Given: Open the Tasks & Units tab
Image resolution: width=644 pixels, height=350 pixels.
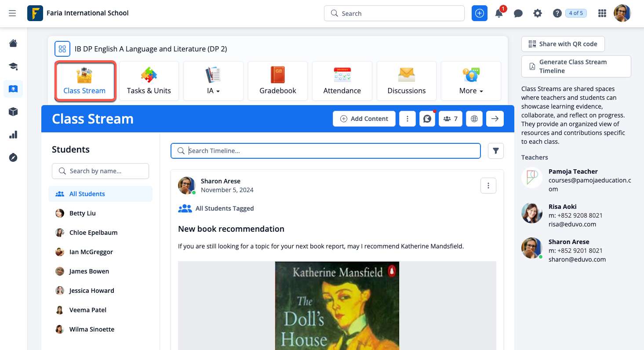Looking at the screenshot, I should tap(149, 81).
